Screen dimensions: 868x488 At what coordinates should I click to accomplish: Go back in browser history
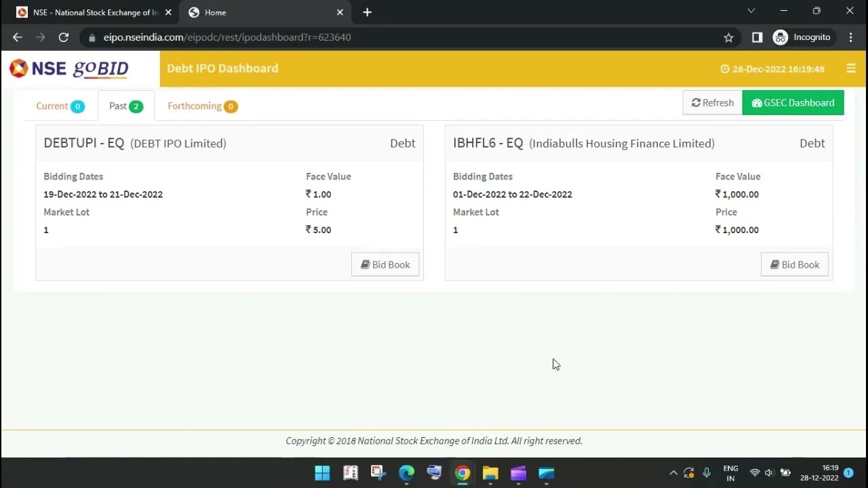[x=18, y=37]
